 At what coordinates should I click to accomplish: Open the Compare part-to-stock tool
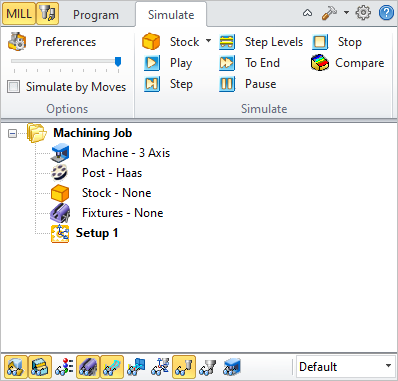(347, 63)
